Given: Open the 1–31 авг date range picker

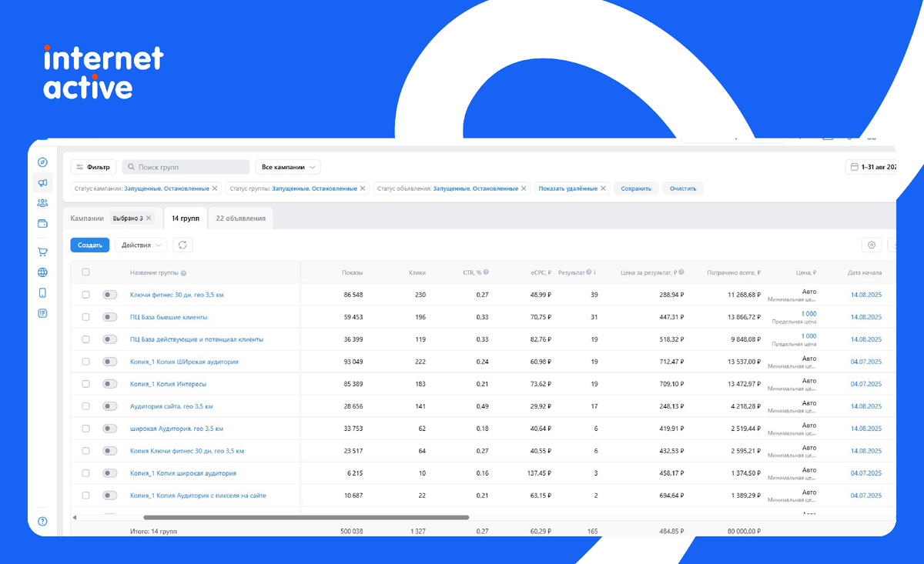Looking at the screenshot, I should [871, 167].
